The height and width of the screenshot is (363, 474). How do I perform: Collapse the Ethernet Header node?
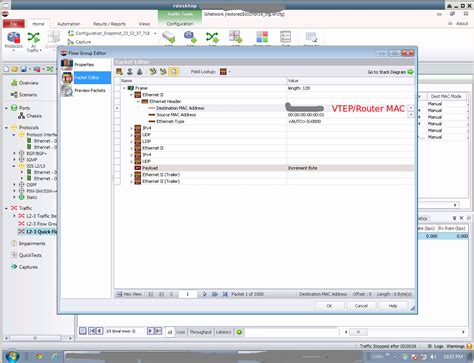click(x=138, y=101)
